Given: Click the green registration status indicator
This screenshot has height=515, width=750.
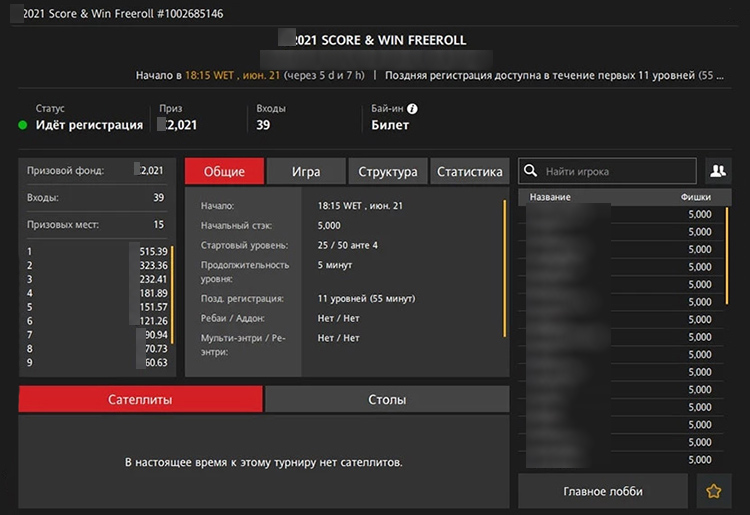Looking at the screenshot, I should (x=22, y=125).
